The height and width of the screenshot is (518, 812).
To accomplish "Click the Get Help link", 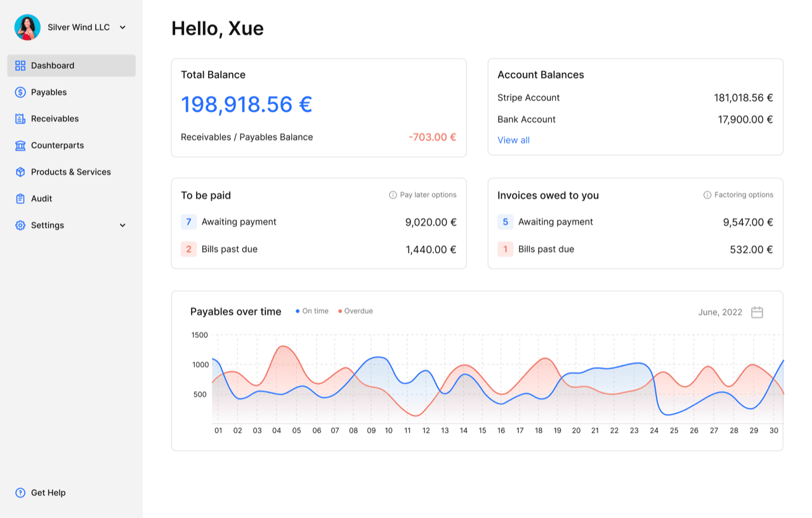I will [41, 493].
